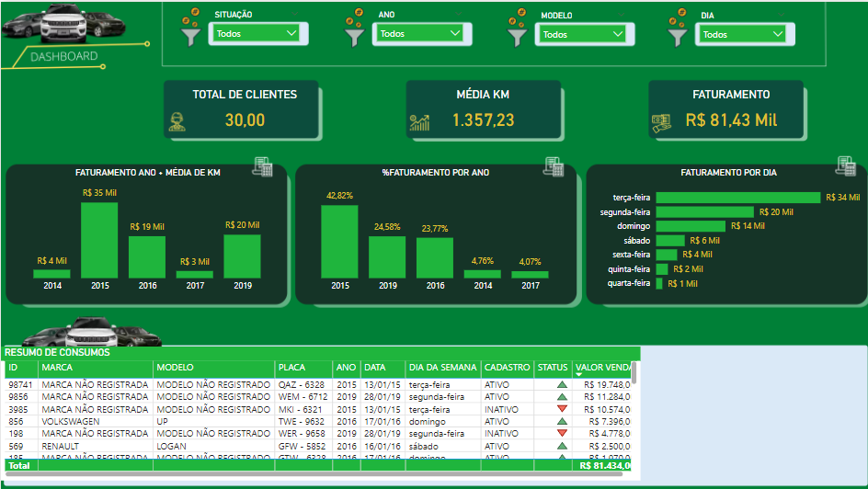Click green up-arrow status for VOLKSWAGEN row

click(x=562, y=421)
